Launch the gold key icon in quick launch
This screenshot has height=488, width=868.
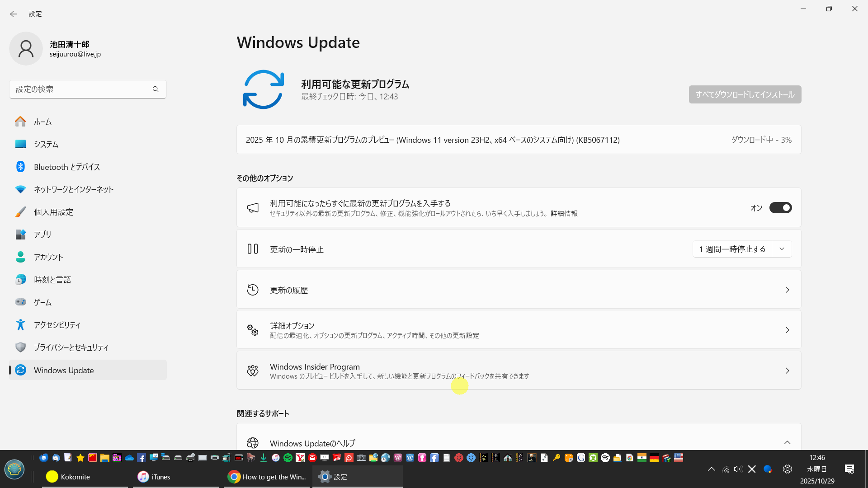pos(557,458)
